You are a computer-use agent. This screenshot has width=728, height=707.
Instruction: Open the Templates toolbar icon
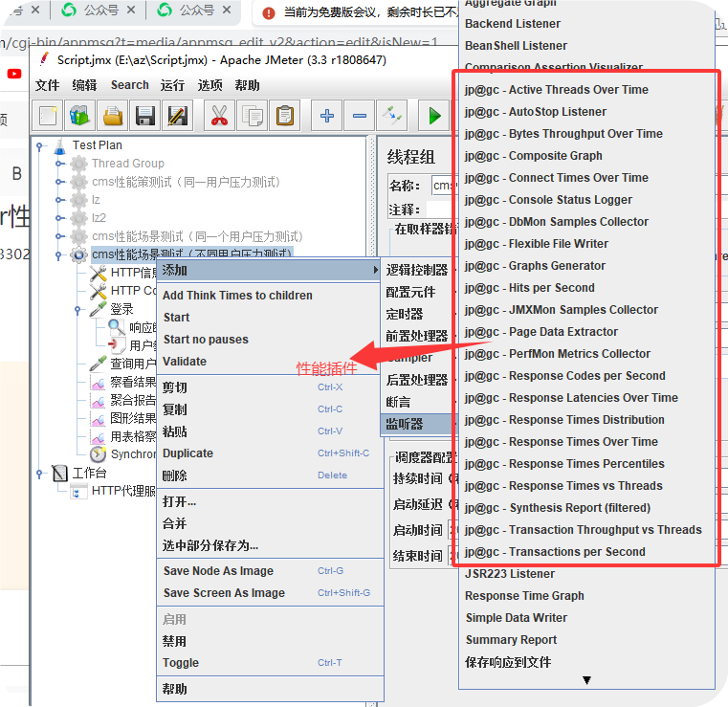pos(79,116)
